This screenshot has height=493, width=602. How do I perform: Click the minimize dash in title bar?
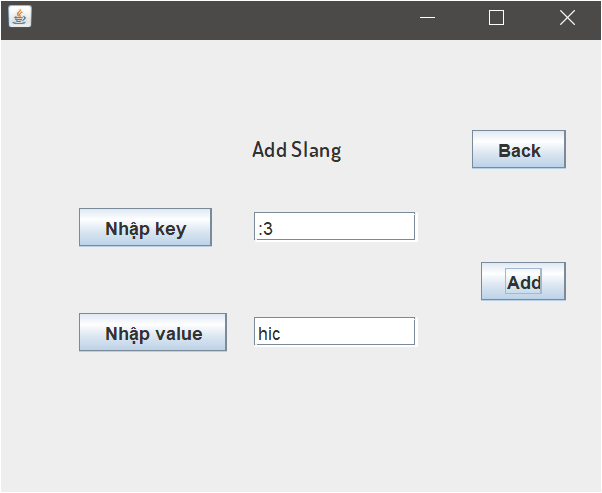tap(427, 18)
